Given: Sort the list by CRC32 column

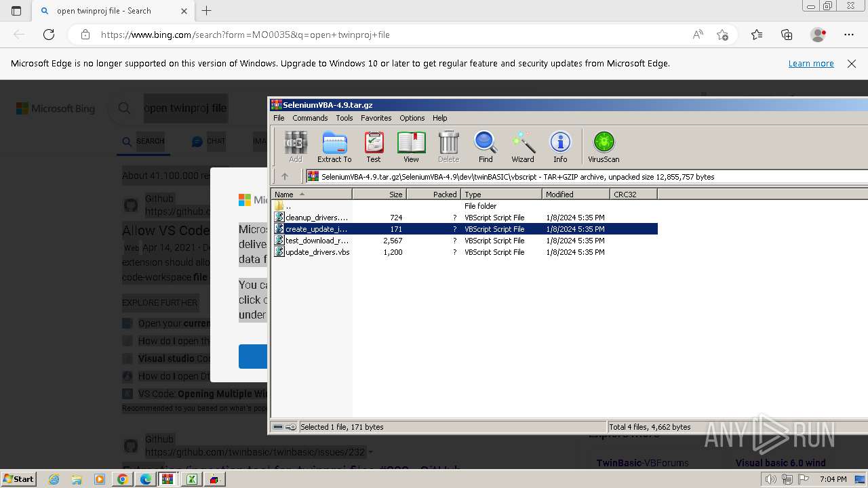Looking at the screenshot, I should [633, 194].
